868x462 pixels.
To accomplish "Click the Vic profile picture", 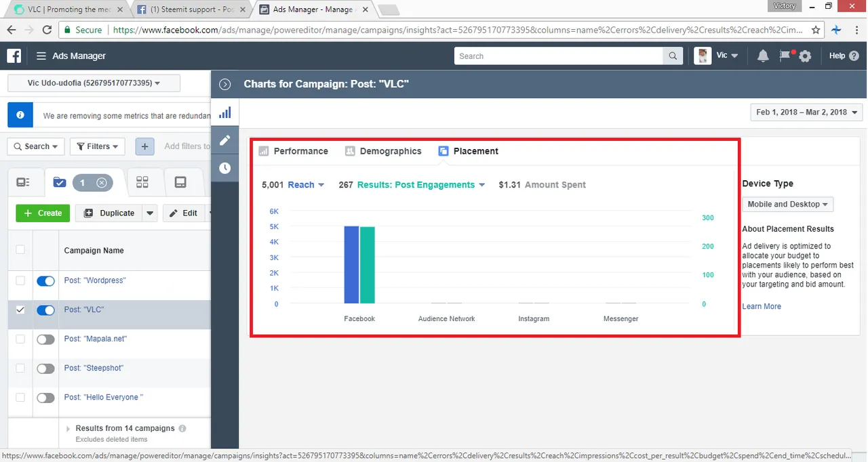I will (x=703, y=56).
